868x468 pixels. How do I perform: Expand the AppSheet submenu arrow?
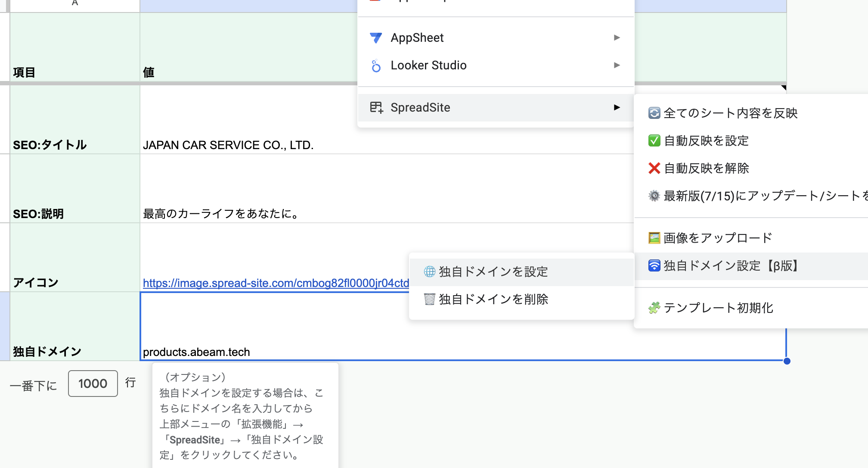point(617,37)
